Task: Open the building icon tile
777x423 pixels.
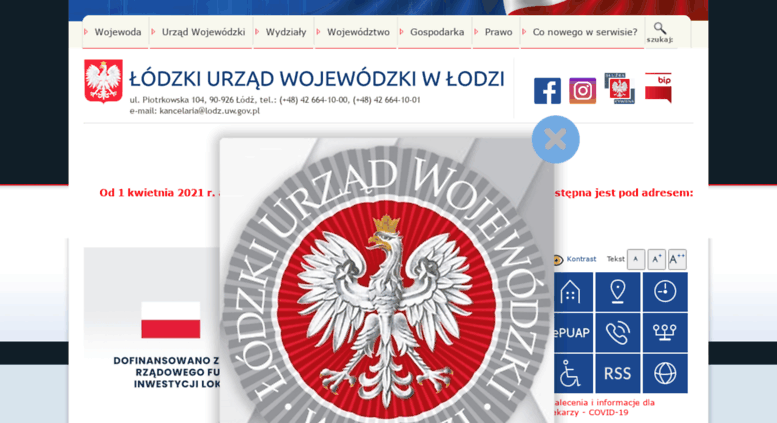Action: pyautogui.click(x=571, y=292)
